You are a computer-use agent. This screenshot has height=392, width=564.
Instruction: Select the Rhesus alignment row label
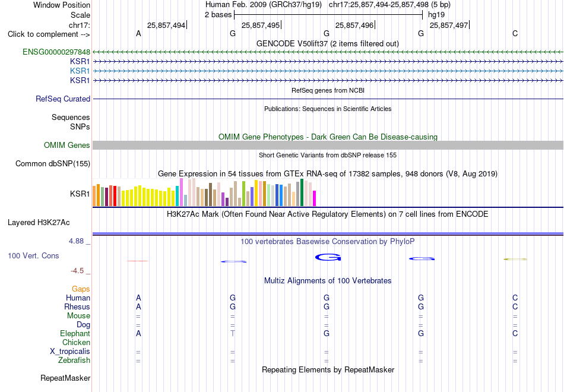click(77, 306)
